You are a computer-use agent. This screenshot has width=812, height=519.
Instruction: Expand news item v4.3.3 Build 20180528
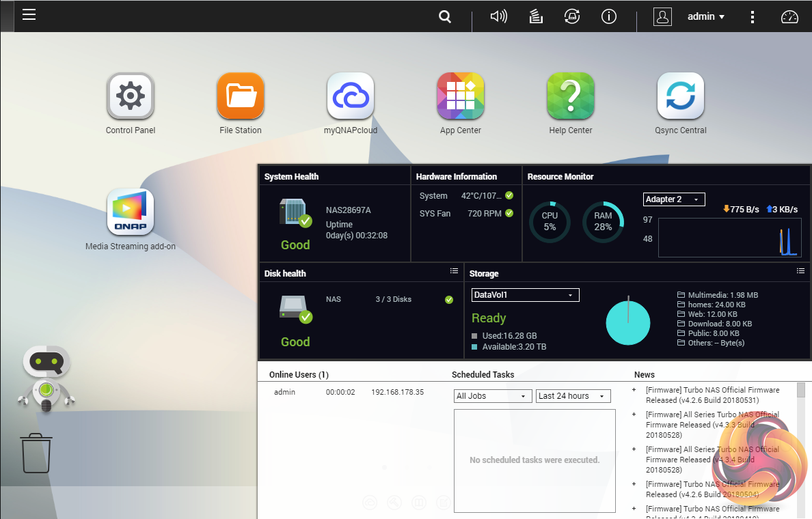point(634,415)
